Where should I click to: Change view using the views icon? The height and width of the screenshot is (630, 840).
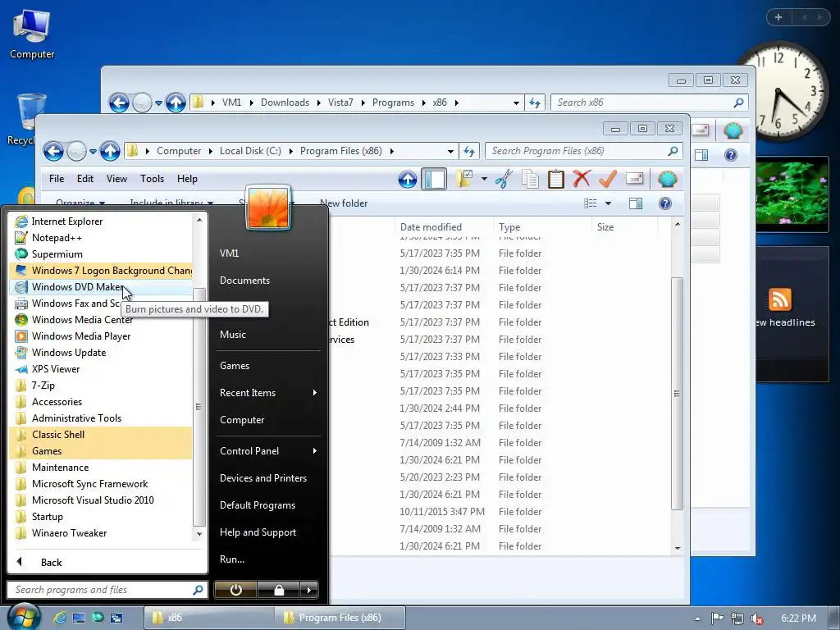coord(591,203)
